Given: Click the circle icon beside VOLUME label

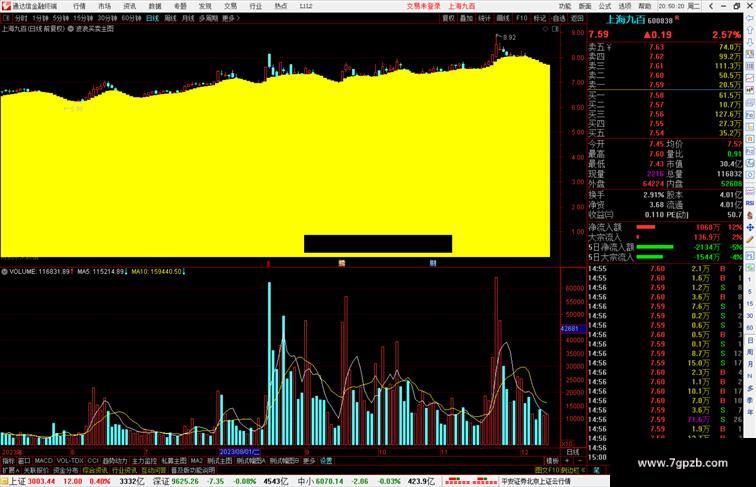Looking at the screenshot, I should tap(4, 272).
